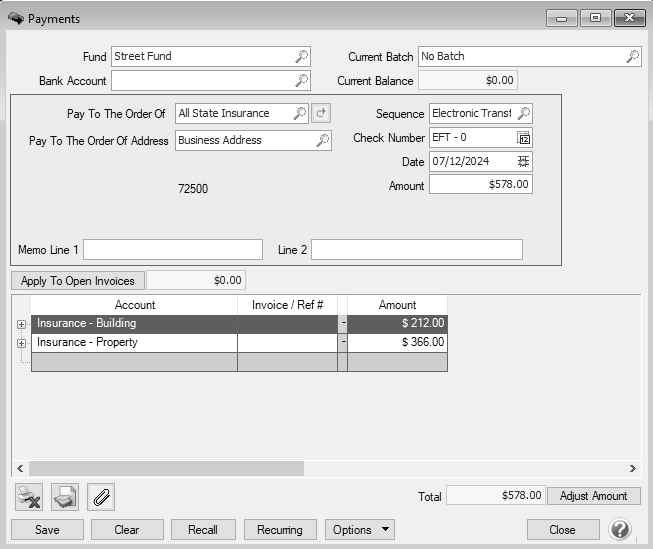653x549 pixels.
Task: Open the Date calendar picker icon
Action: [x=523, y=161]
